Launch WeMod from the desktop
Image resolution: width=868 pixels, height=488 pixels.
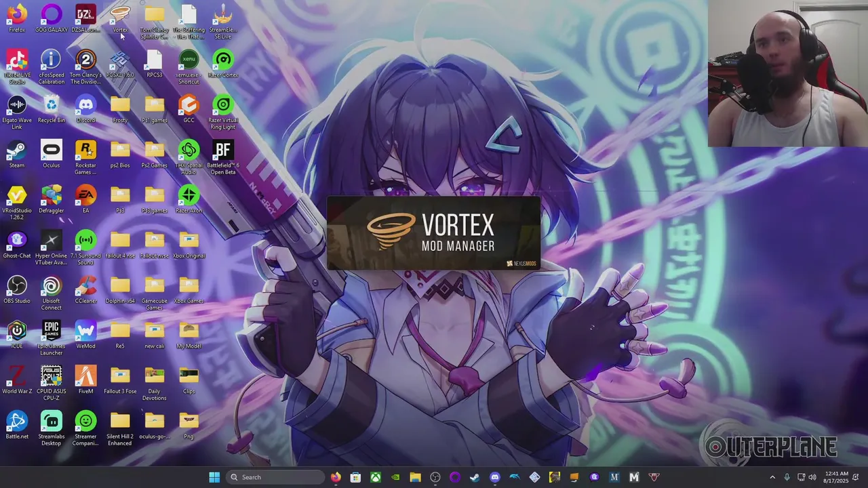[85, 335]
